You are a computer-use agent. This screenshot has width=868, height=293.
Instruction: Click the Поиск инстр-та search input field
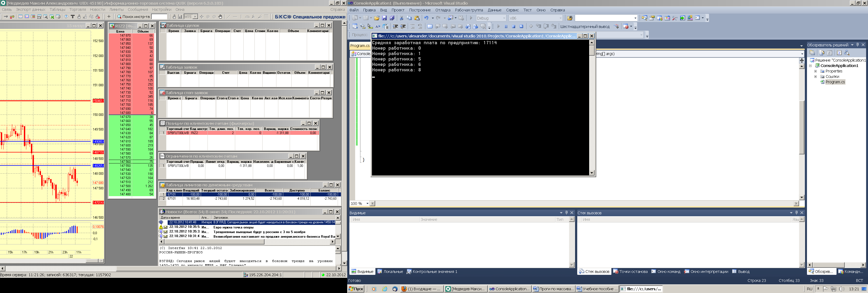click(x=159, y=17)
